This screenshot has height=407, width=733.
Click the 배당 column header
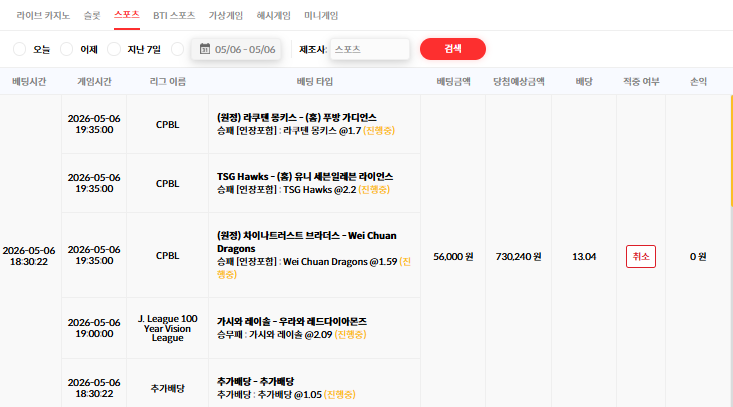(x=584, y=82)
